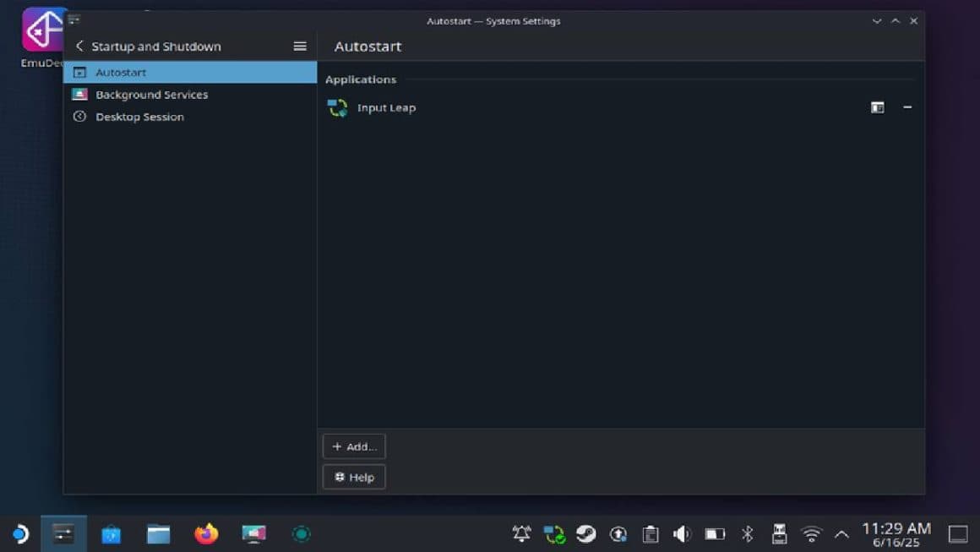
Task: Open properties of Input Leap entry
Action: pos(878,107)
